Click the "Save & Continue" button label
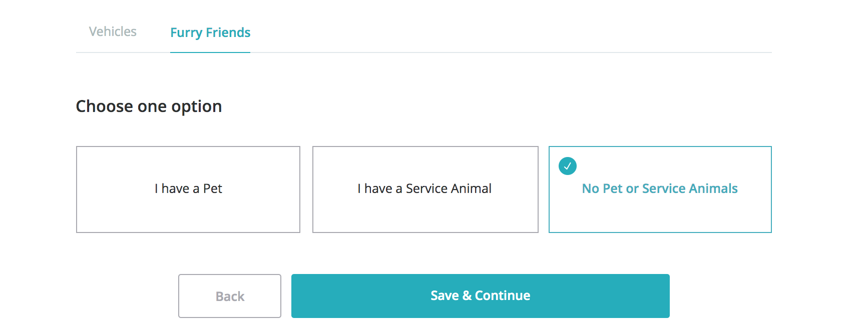The width and height of the screenshot is (868, 336). [480, 295]
